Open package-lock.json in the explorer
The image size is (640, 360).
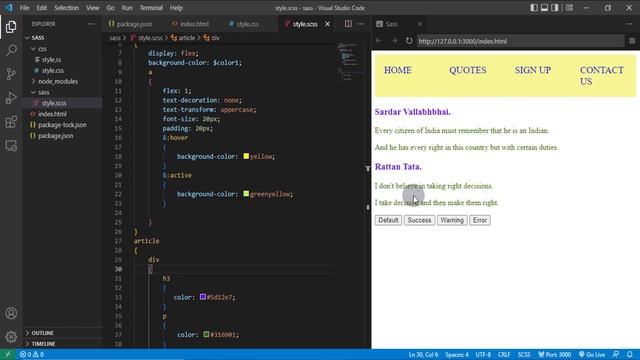[62, 125]
